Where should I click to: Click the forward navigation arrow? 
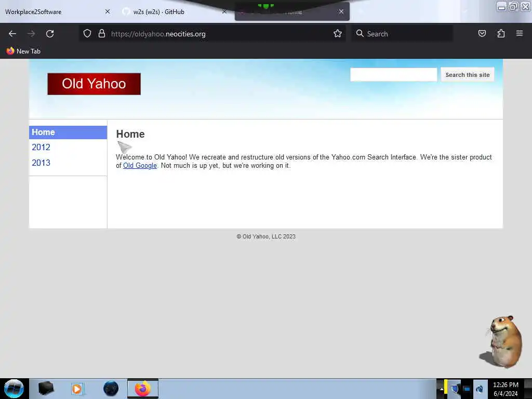tap(31, 34)
